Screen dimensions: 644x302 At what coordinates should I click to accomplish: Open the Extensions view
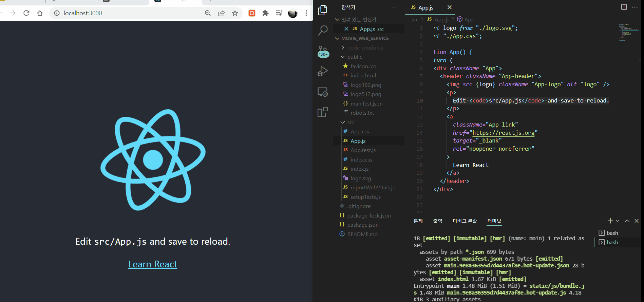point(323,112)
